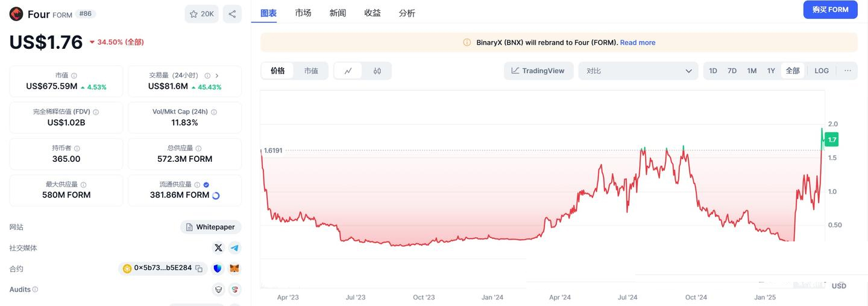The height and width of the screenshot is (306, 868).
Task: Switch to candlestick chart view
Action: pos(377,71)
